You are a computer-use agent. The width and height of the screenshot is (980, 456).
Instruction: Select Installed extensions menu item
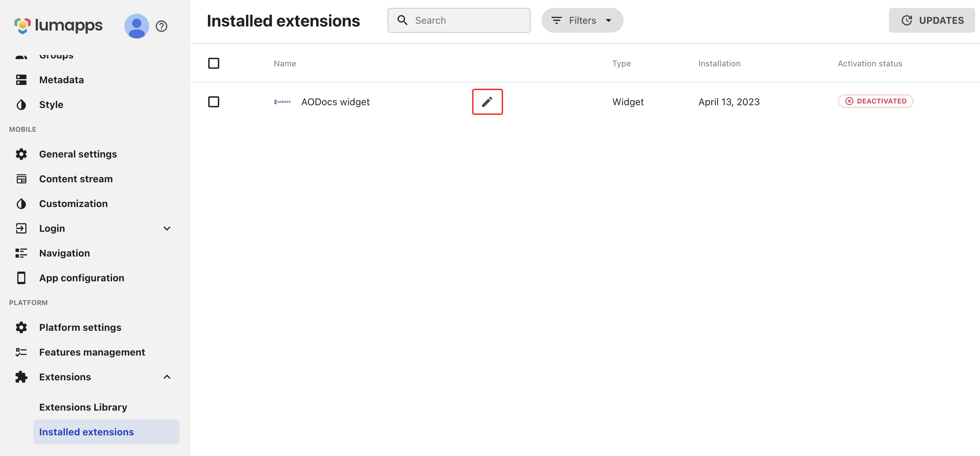[106, 432]
